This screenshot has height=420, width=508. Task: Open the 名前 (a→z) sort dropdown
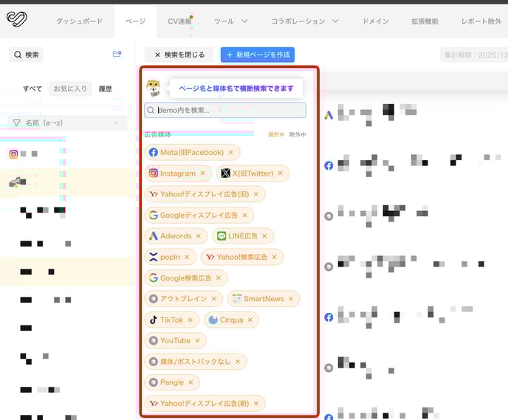click(65, 123)
